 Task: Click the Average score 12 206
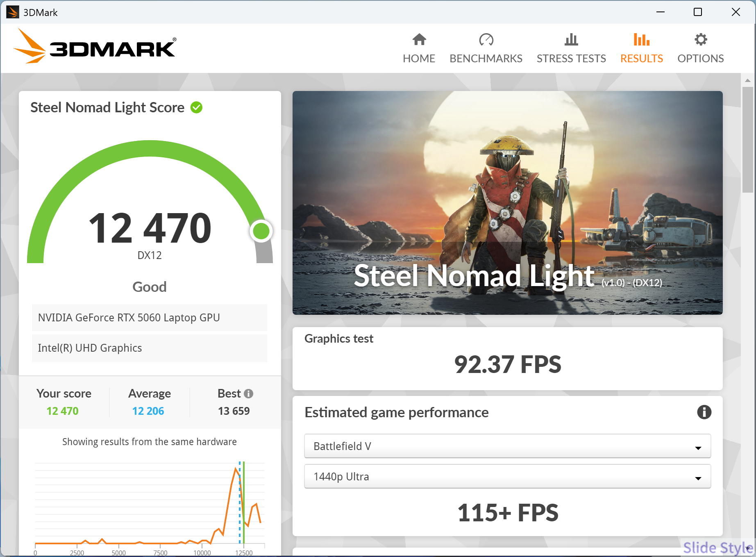click(x=148, y=411)
